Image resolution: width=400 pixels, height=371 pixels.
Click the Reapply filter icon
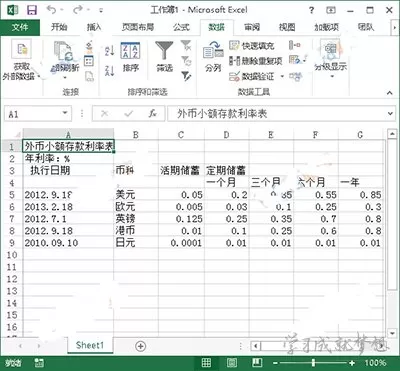click(186, 61)
